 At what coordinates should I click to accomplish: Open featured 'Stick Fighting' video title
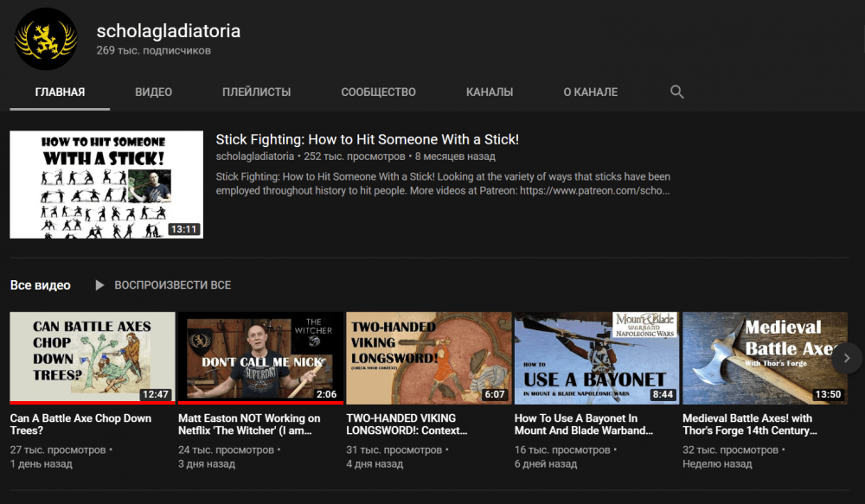point(367,139)
